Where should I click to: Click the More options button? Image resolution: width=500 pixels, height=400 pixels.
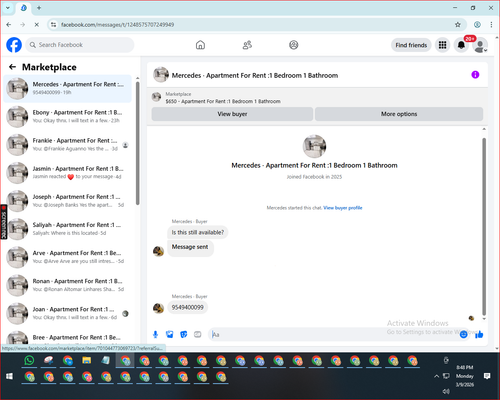(x=399, y=114)
